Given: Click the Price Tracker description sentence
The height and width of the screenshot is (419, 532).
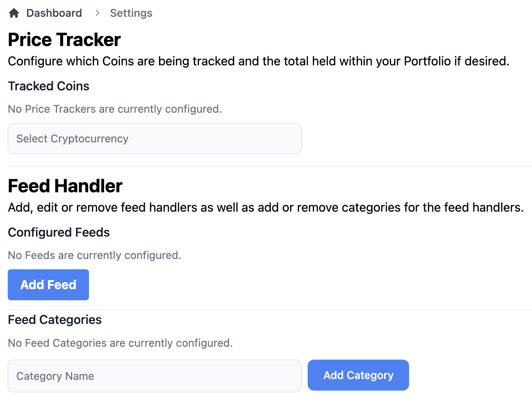Looking at the screenshot, I should click(x=258, y=61).
